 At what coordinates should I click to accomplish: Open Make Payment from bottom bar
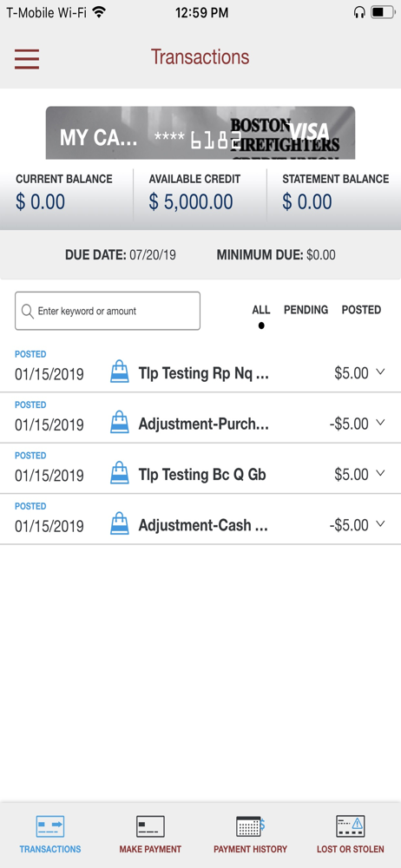coord(150,826)
